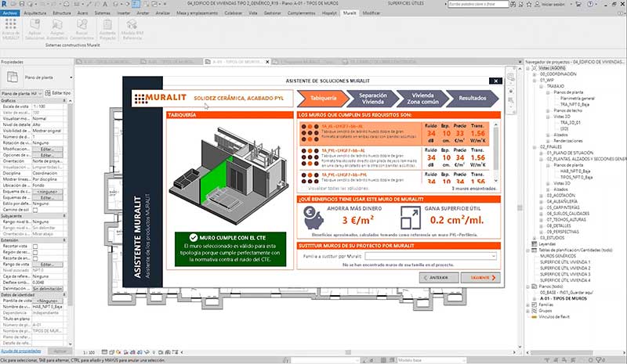Click Editar button for Modificaciones de visibilidad

coord(47,149)
